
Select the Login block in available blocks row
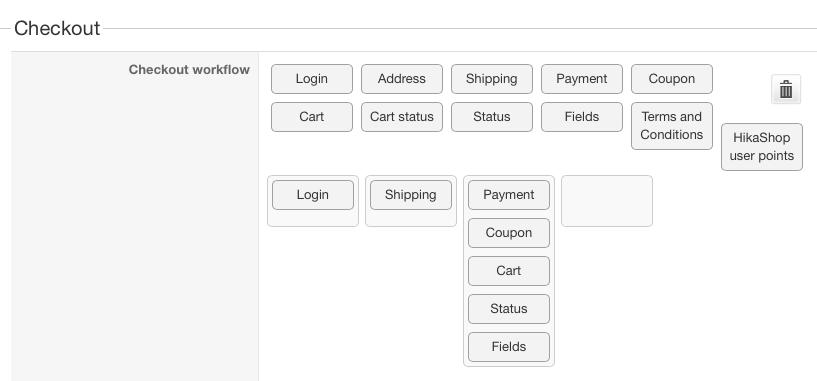312,79
